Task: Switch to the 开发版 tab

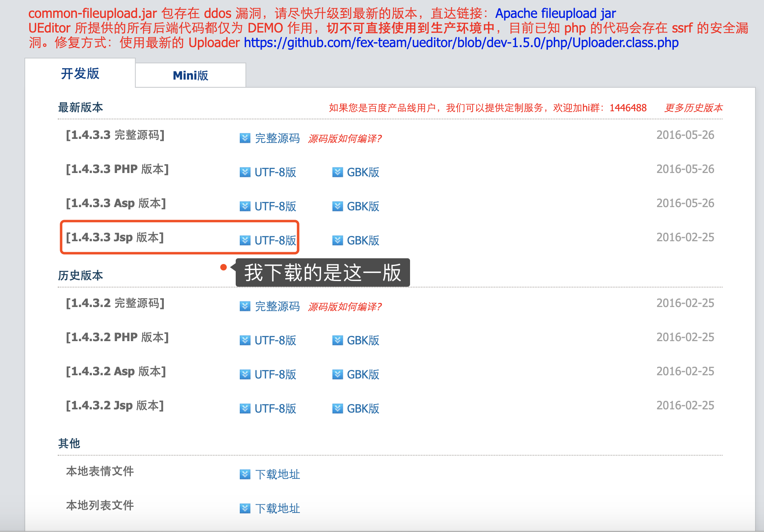Action: click(80, 74)
